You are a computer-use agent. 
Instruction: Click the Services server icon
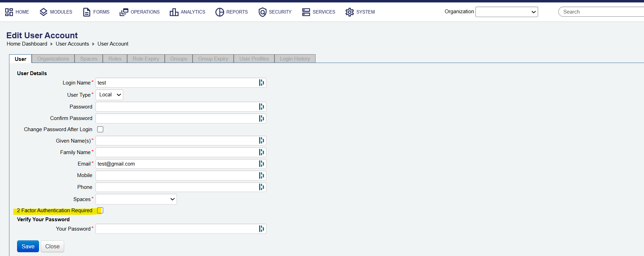[306, 12]
